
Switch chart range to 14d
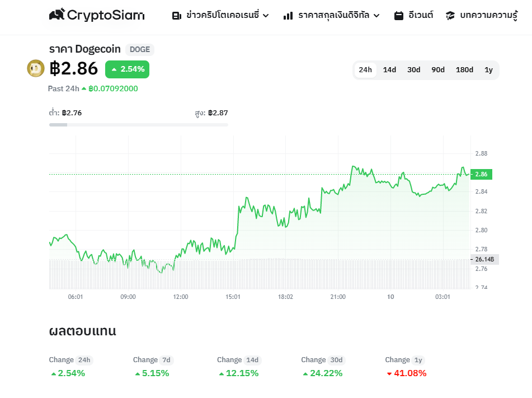[x=389, y=70]
